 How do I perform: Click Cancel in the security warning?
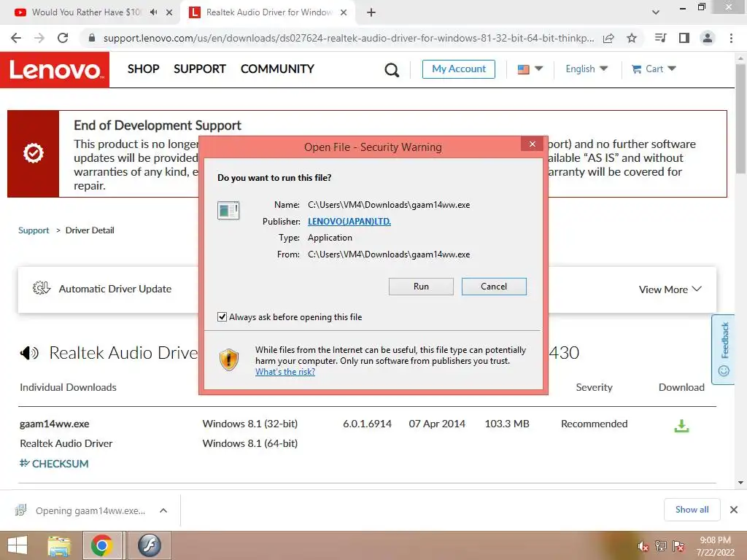[494, 287]
